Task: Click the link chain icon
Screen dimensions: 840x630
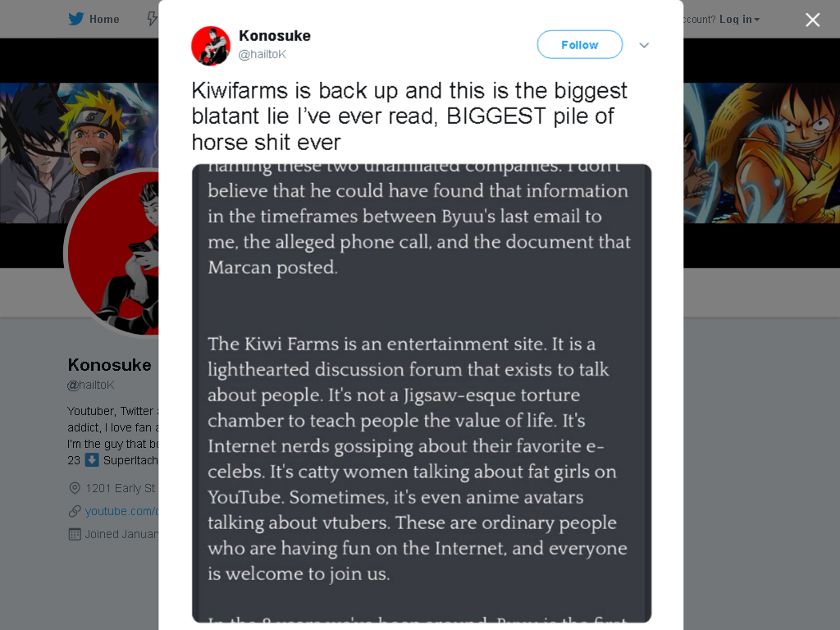Action: click(75, 511)
